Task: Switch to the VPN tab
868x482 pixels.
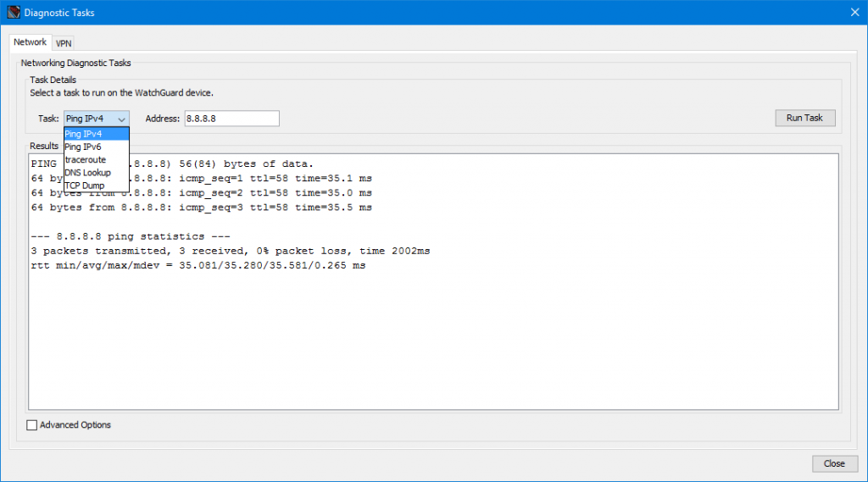Action: [64, 43]
